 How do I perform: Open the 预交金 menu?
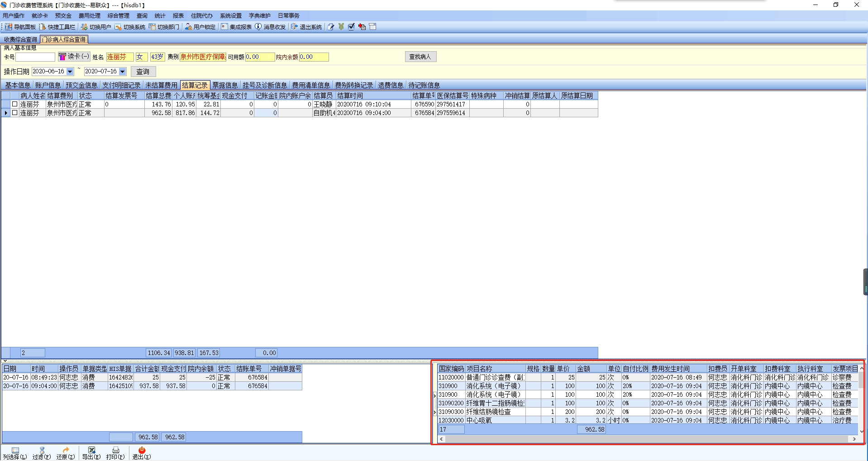coord(63,16)
